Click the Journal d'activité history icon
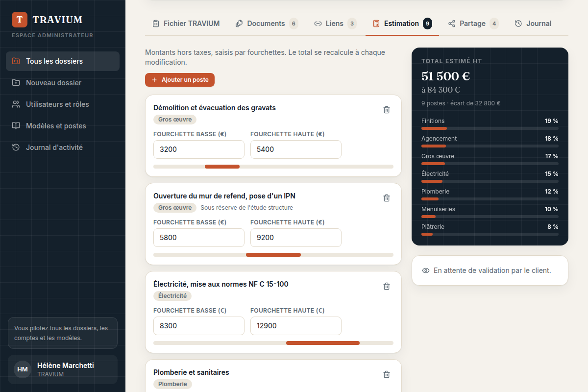The image size is (588, 392). (x=16, y=147)
